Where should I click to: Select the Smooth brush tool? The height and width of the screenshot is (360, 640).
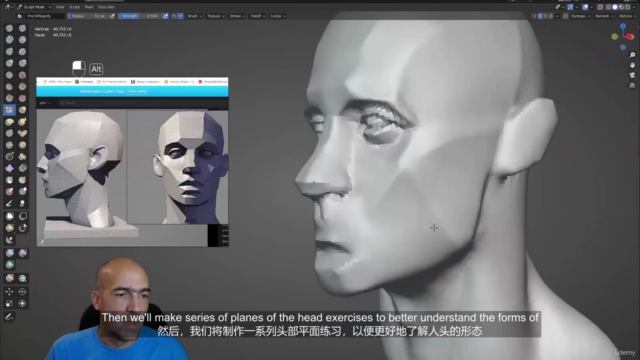22,75
